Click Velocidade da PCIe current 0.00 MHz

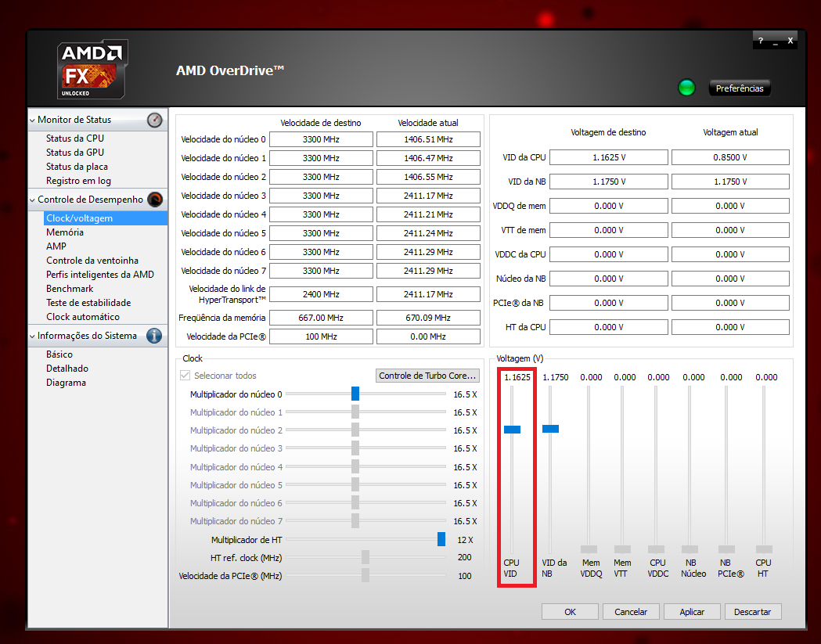click(x=428, y=336)
